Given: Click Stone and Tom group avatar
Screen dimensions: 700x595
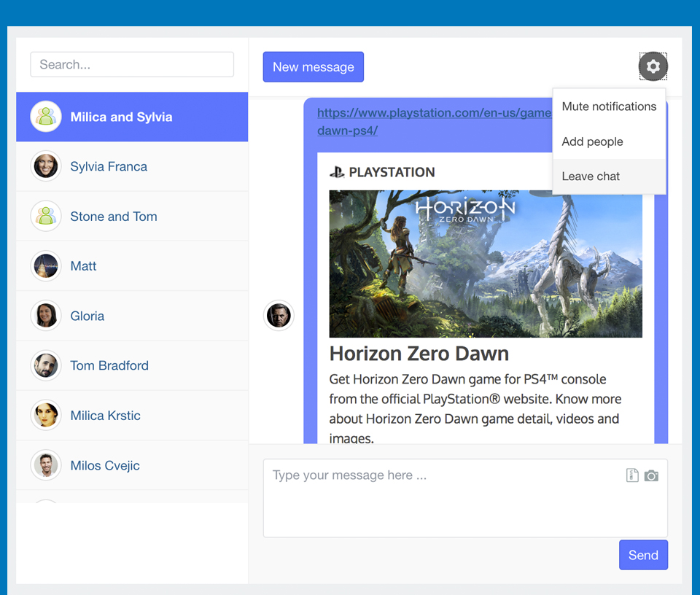Looking at the screenshot, I should point(45,216).
